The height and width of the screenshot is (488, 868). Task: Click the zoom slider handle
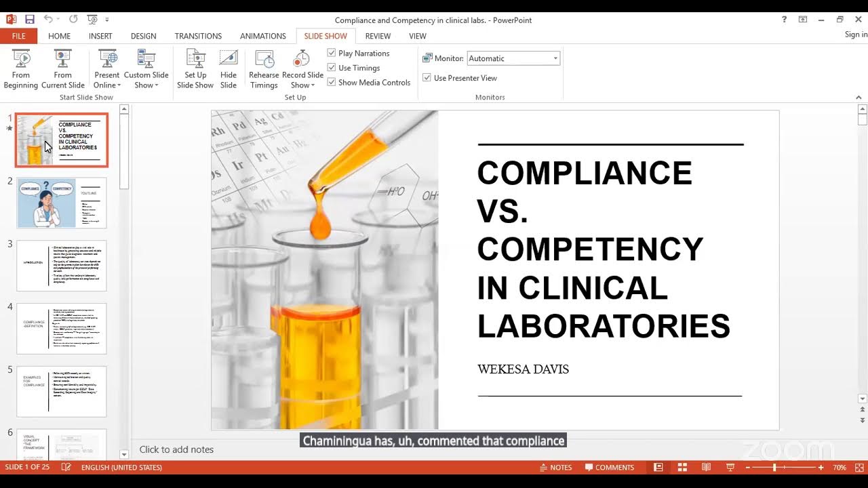tap(774, 468)
